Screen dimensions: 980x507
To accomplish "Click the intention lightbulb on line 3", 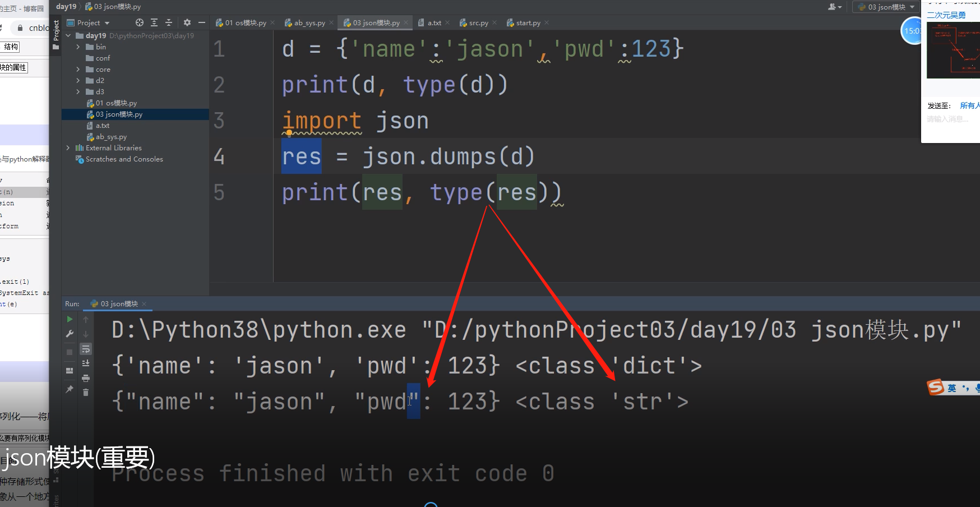I will [289, 133].
